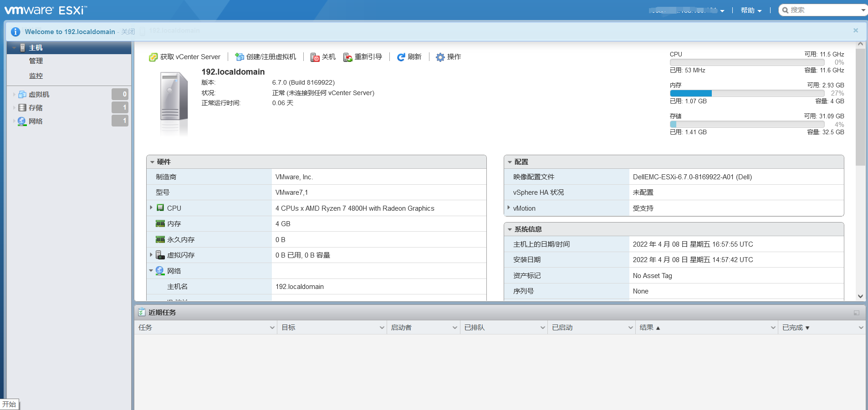This screenshot has width=868, height=410.
Task: Collapse the 系统信息 panel
Action: pyautogui.click(x=510, y=229)
